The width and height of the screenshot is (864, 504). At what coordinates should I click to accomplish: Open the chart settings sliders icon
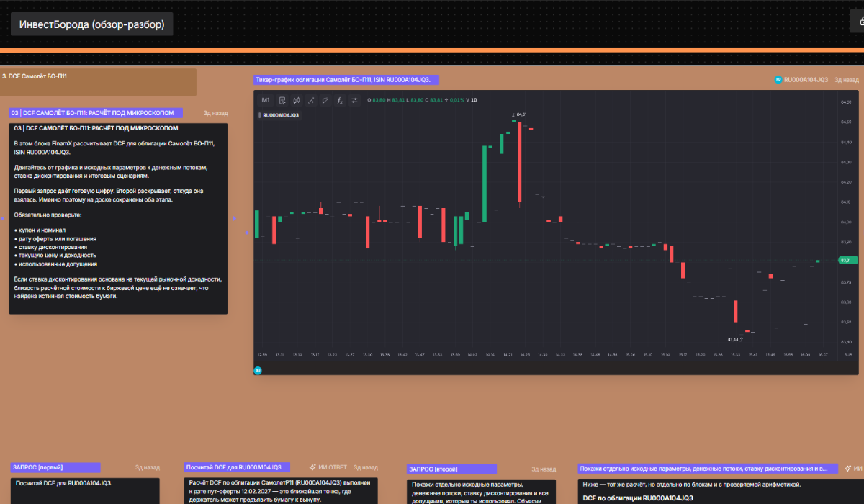pyautogui.click(x=354, y=100)
